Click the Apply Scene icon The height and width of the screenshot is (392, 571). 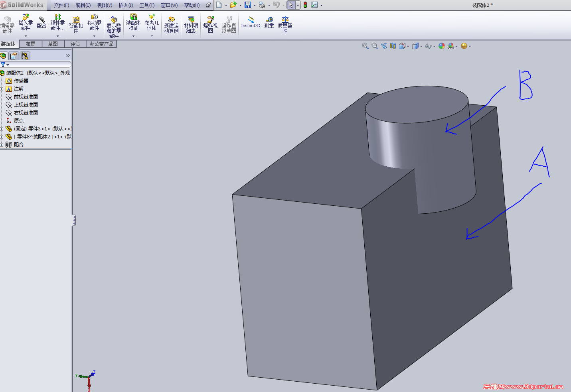[x=451, y=46]
